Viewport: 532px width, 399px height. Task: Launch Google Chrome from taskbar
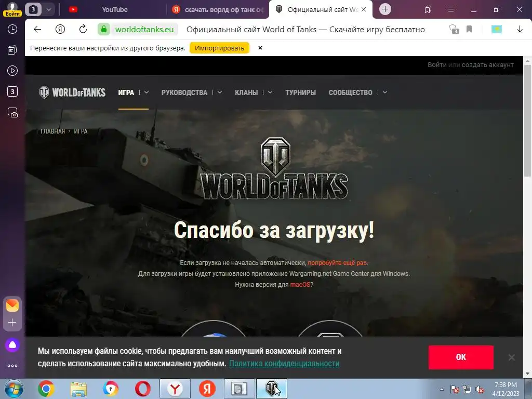[46, 389]
